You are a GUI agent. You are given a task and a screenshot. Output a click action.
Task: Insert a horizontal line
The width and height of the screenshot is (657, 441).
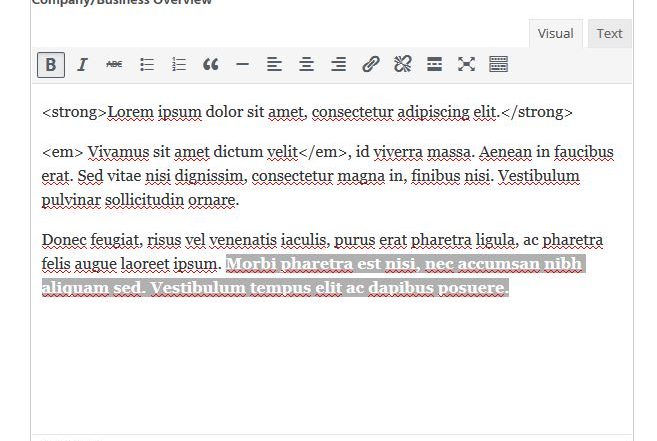click(242, 65)
